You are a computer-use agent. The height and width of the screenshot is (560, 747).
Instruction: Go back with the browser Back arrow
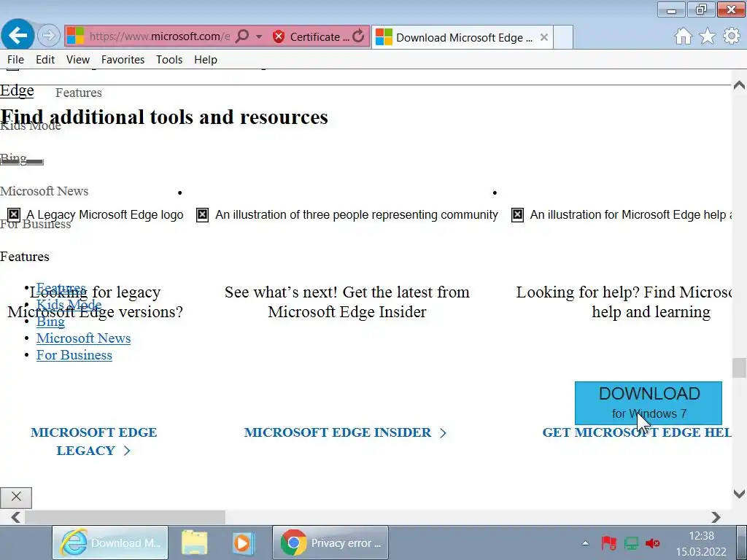(x=18, y=35)
